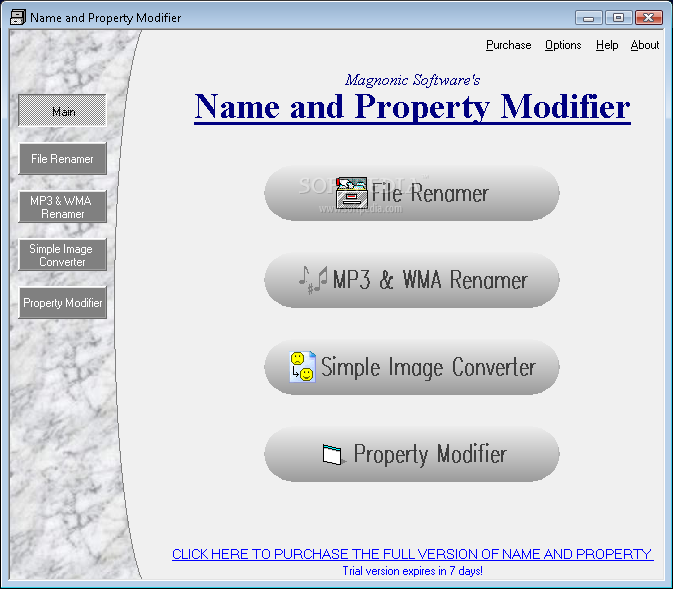Minimize the Name and Property Modifier window
The width and height of the screenshot is (673, 589).
pos(588,18)
